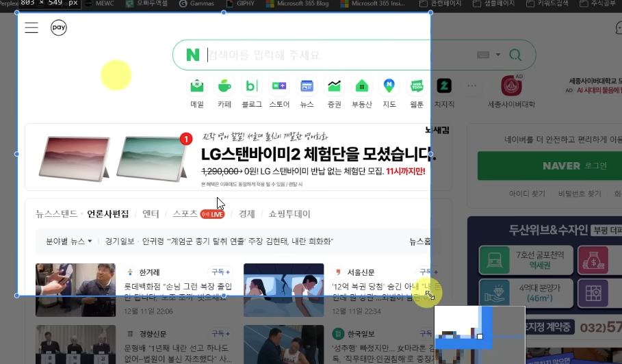Open the 치지직 streaming icon
This screenshot has width=622, height=364.
coord(444,86)
